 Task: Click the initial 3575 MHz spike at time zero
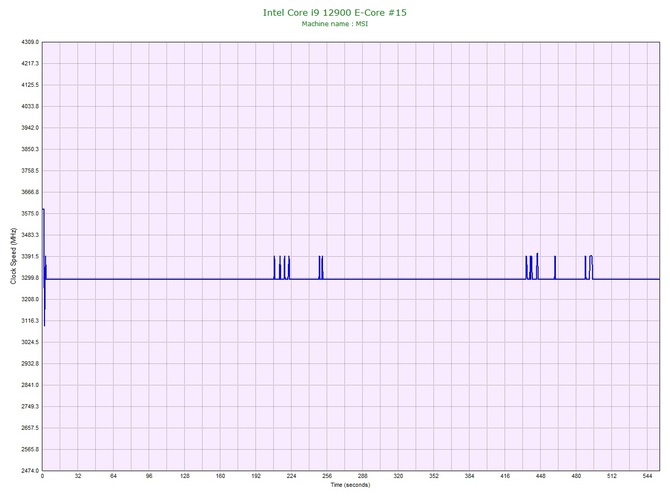(43, 244)
